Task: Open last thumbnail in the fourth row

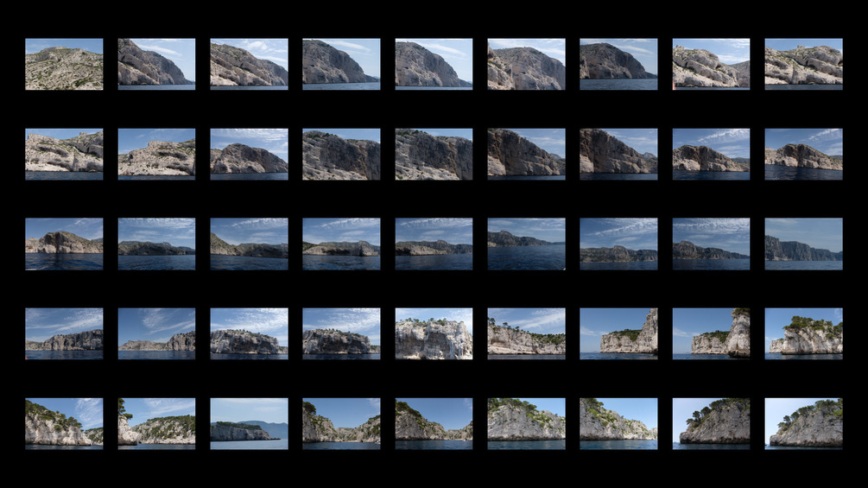Action: [804, 334]
